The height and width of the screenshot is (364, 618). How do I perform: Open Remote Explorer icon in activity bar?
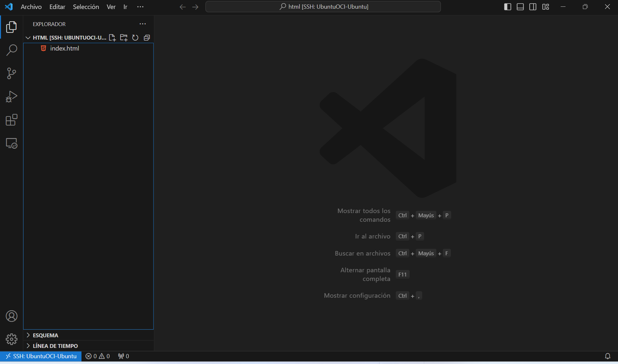12,143
